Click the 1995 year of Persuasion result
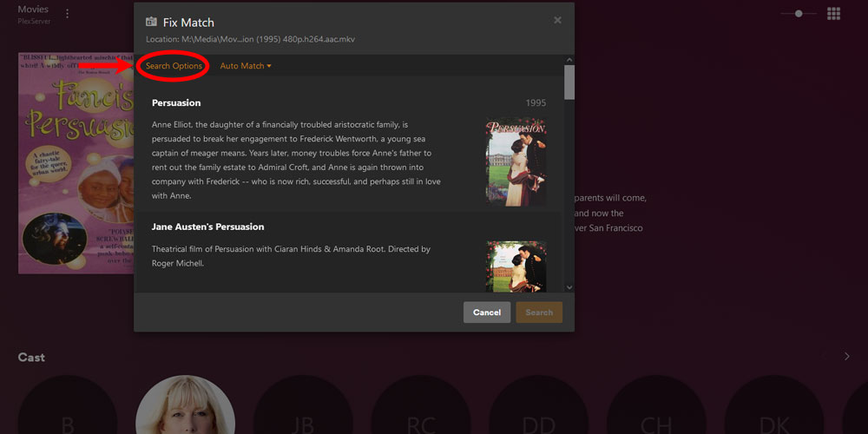This screenshot has height=434, width=868. [536, 103]
